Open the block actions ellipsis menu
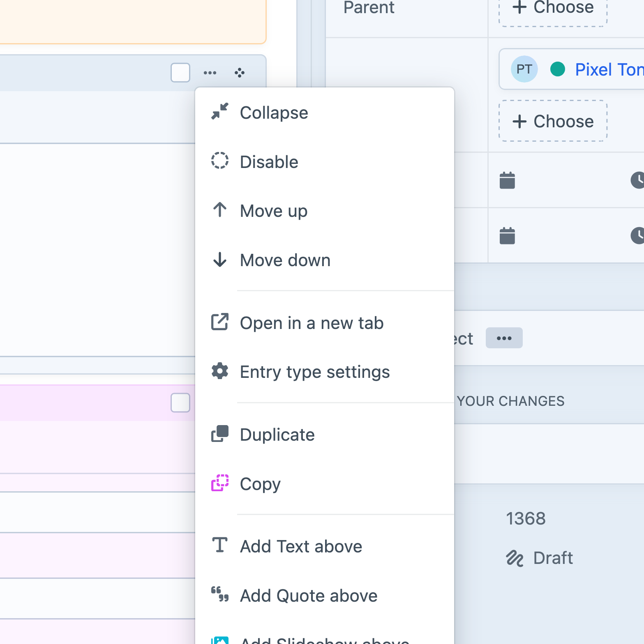 pos(210,73)
